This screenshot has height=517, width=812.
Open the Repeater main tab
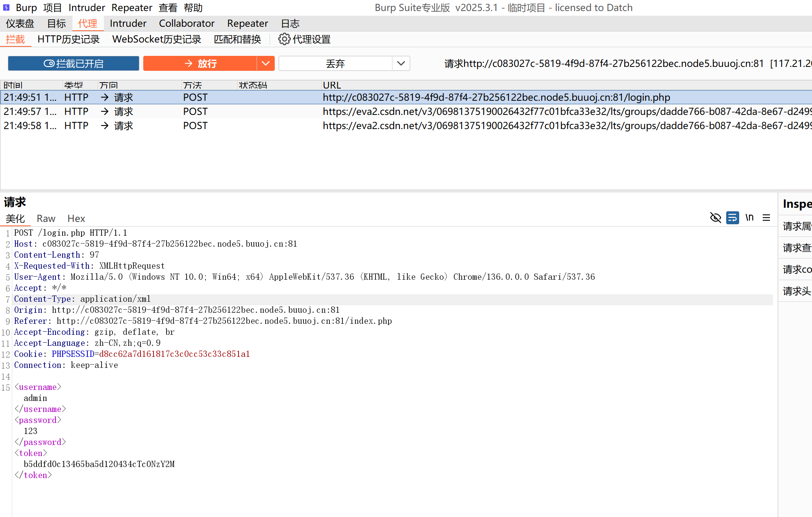(x=247, y=24)
